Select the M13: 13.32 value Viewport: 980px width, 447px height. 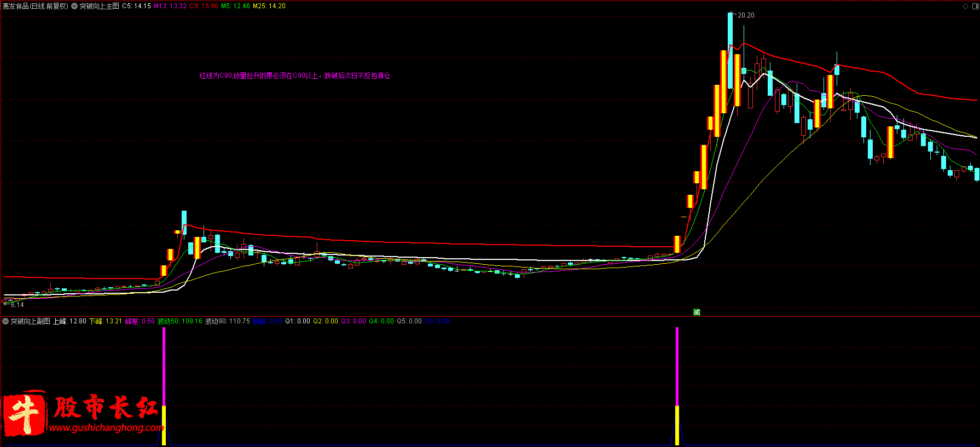(x=170, y=6)
